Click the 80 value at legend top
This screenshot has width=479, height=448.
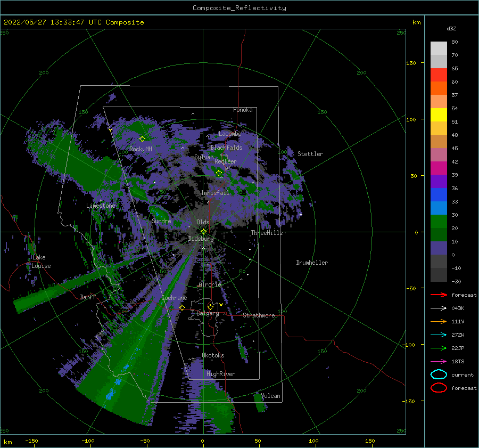[455, 42]
